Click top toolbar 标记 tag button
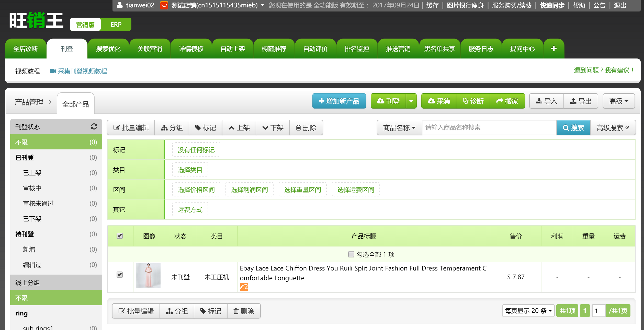The height and width of the screenshot is (330, 644). tap(206, 127)
